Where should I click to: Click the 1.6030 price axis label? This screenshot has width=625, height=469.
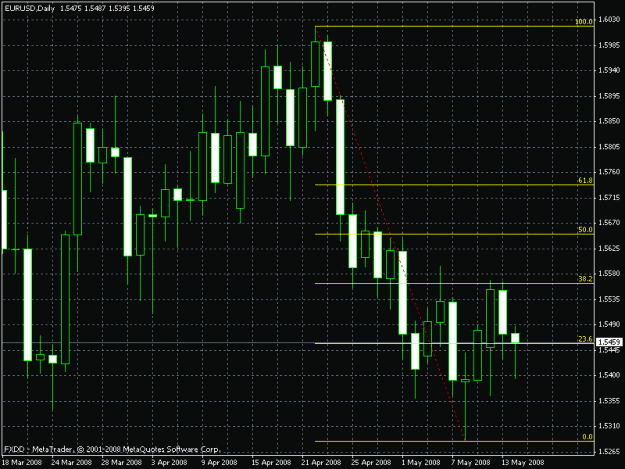click(609, 20)
